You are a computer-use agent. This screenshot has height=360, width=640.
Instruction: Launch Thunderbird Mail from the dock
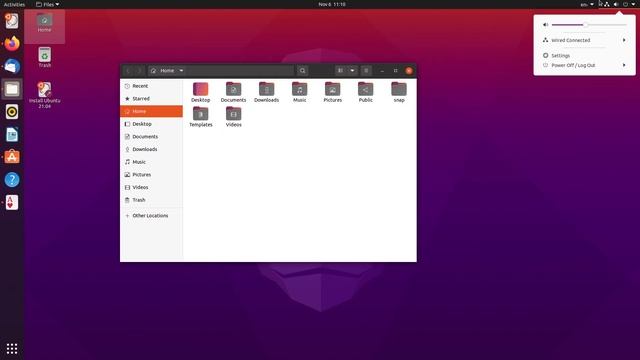coord(12,66)
